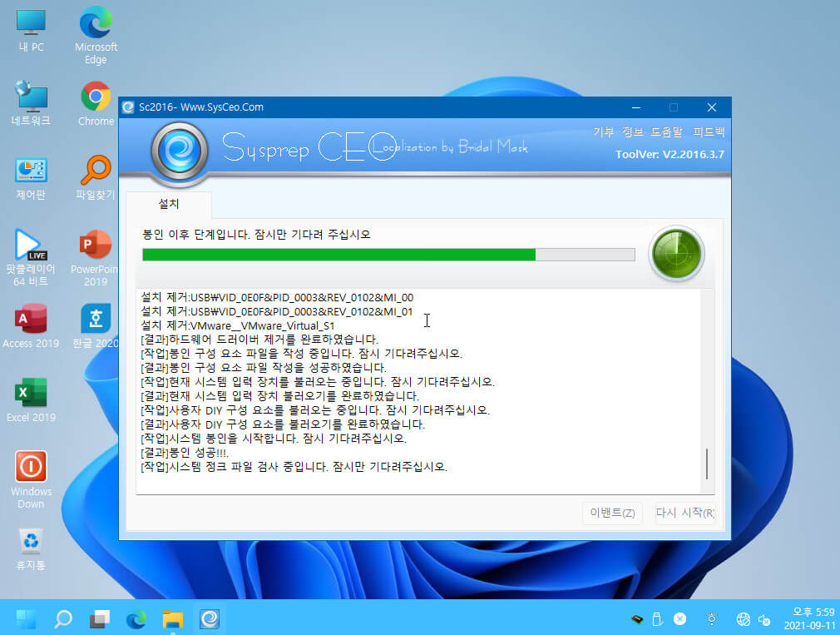The width and height of the screenshot is (840, 635).
Task: Click the 다시 시작(R) button
Action: 685,513
